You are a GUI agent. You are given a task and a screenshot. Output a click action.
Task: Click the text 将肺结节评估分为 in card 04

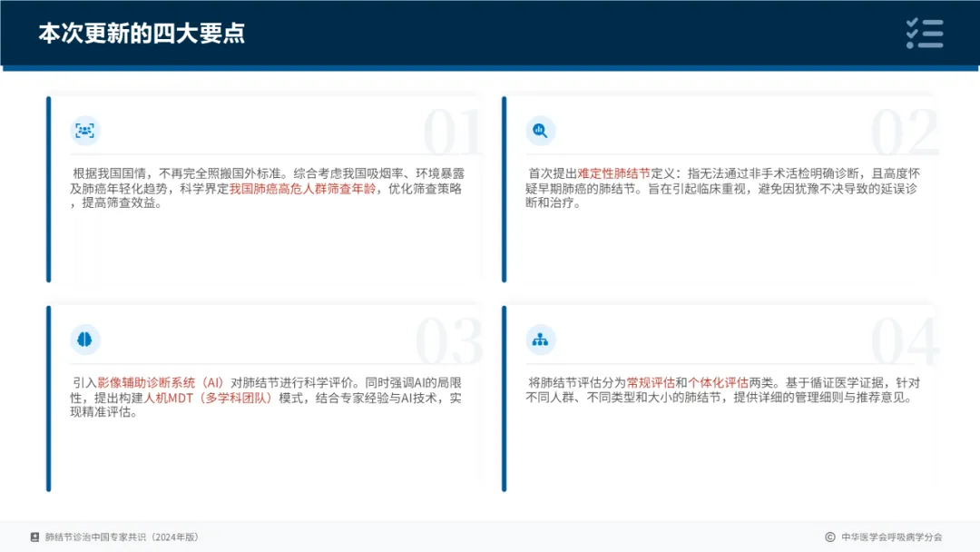[577, 382]
